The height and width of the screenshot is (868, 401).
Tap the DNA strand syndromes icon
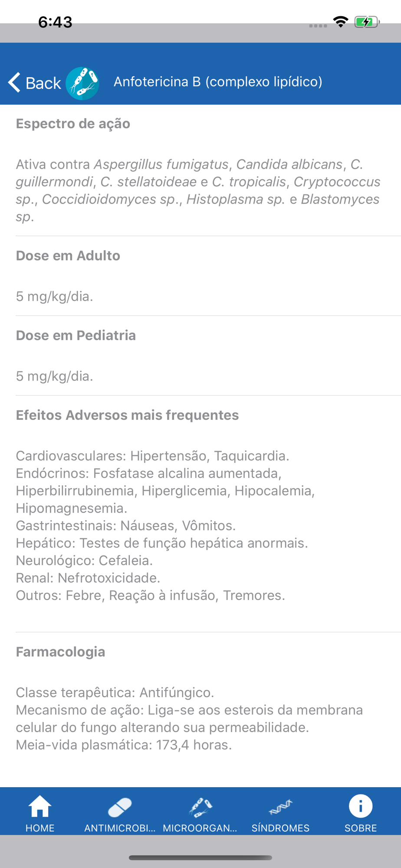click(280, 807)
